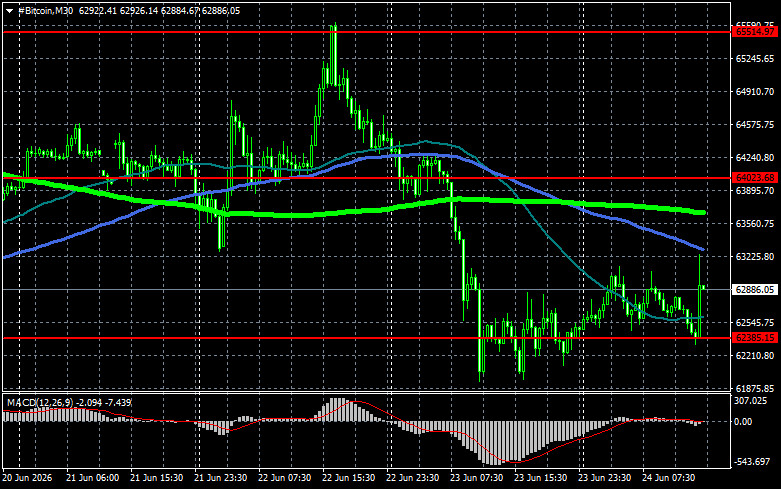Select the 62385.15 red price level label

coord(756,338)
